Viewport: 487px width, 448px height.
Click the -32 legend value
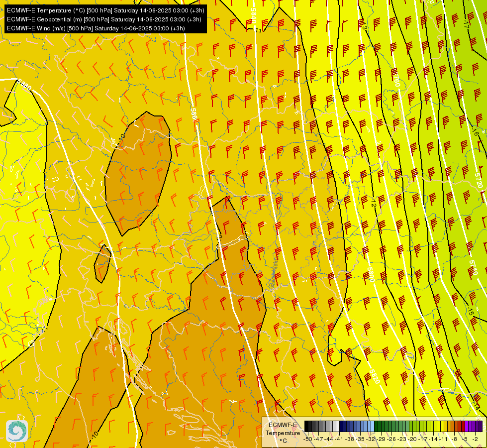coord(371,439)
